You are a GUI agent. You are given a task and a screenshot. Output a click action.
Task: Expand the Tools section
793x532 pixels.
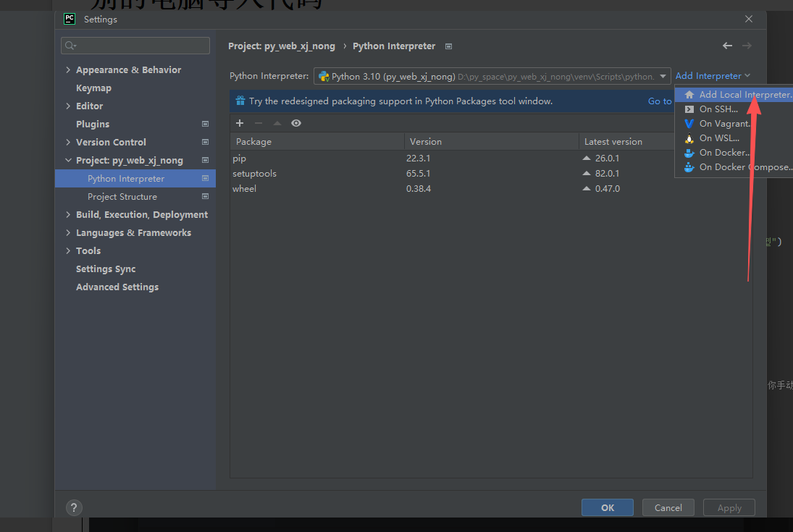68,251
